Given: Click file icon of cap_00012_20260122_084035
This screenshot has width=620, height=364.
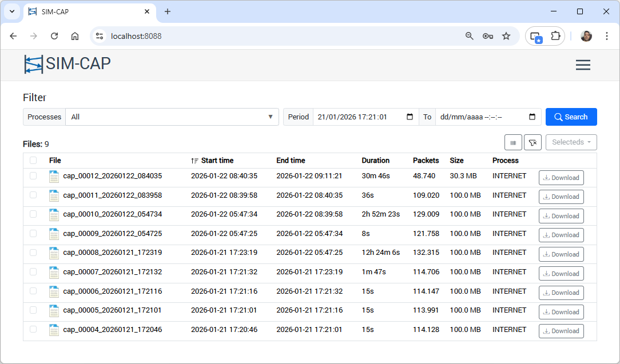Looking at the screenshot, I should (x=54, y=177).
